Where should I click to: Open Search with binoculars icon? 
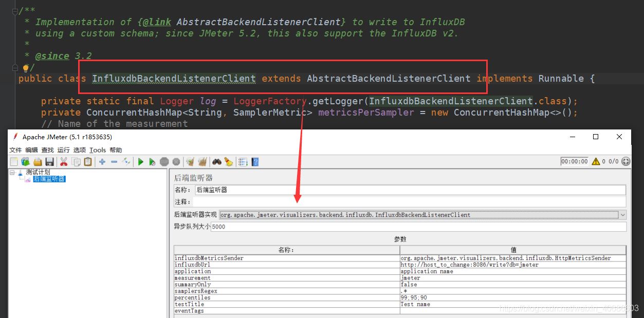(x=217, y=162)
